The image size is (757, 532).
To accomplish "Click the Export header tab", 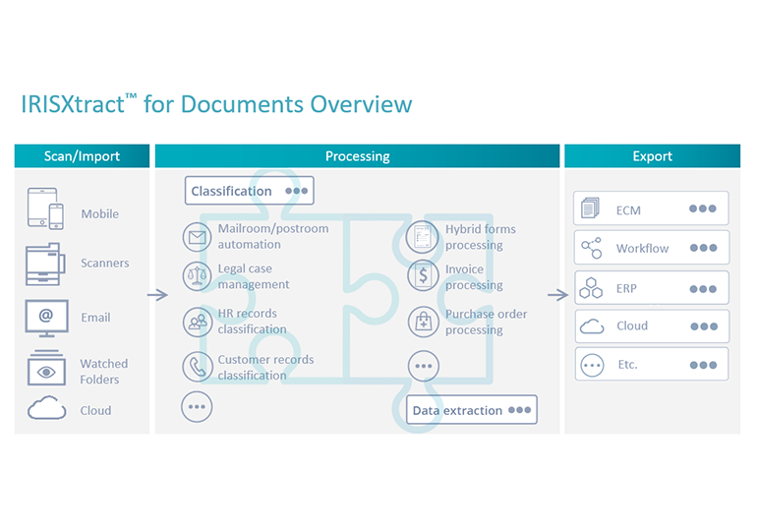I will 652,156.
